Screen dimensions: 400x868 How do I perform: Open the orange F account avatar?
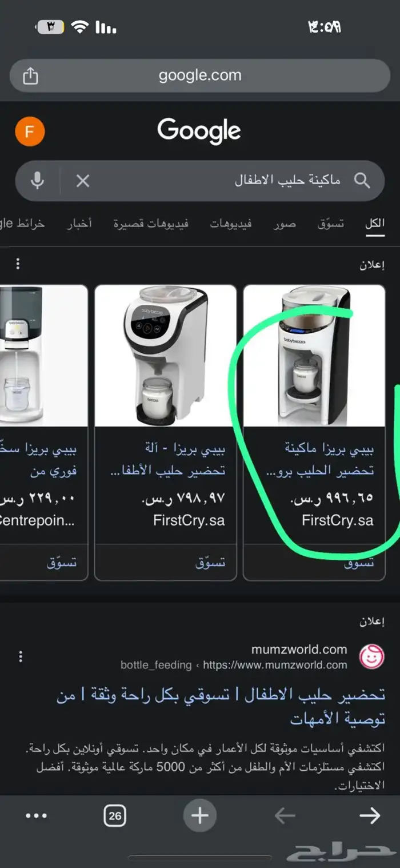[30, 132]
